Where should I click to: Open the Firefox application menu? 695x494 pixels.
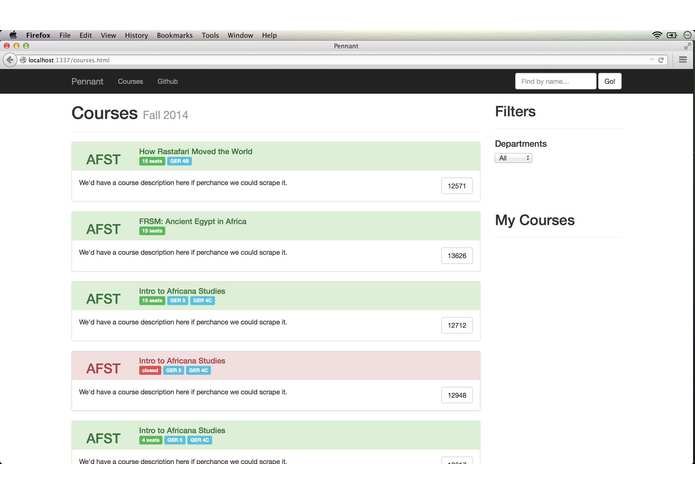(38, 35)
